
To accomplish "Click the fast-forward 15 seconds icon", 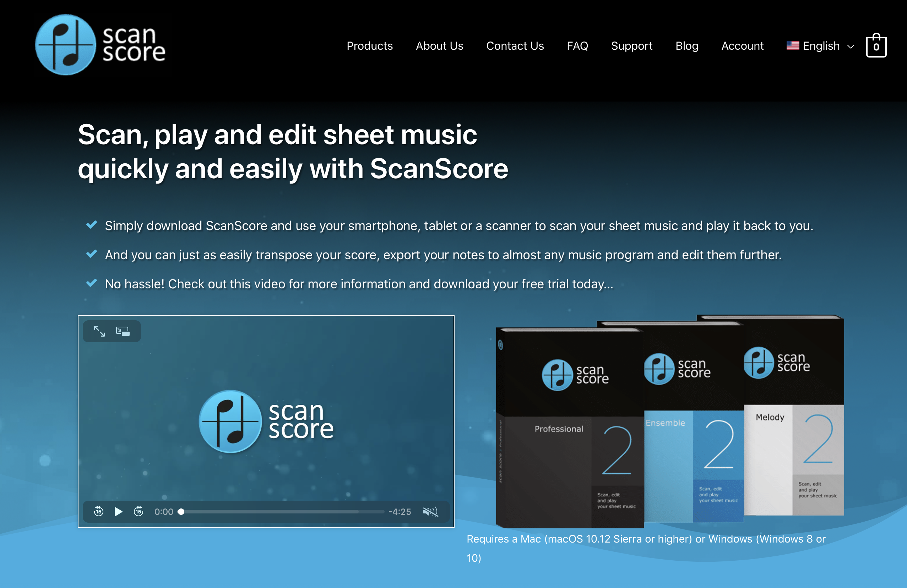I will pyautogui.click(x=138, y=511).
